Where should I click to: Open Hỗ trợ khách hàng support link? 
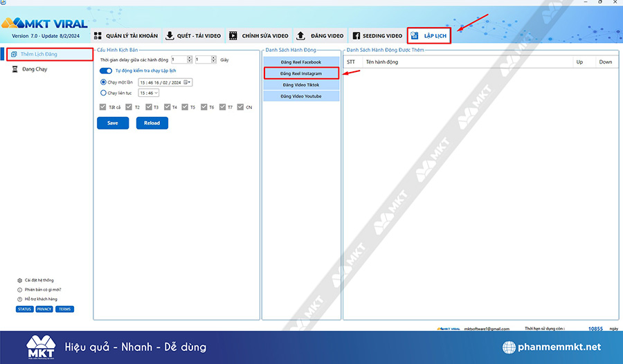41,299
